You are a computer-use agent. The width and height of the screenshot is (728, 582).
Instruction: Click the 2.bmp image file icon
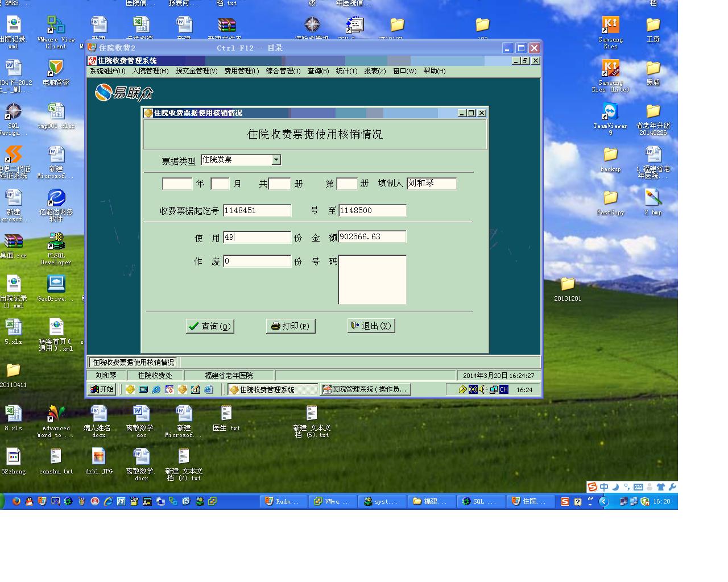pos(653,202)
